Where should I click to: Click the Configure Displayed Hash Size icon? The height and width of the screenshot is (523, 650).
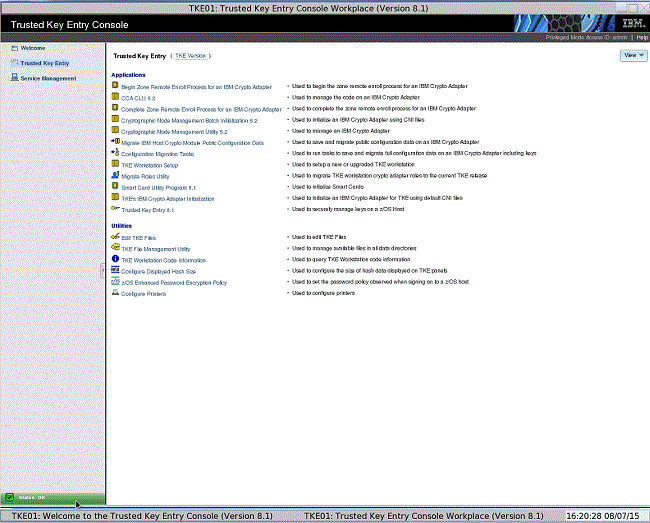115,271
